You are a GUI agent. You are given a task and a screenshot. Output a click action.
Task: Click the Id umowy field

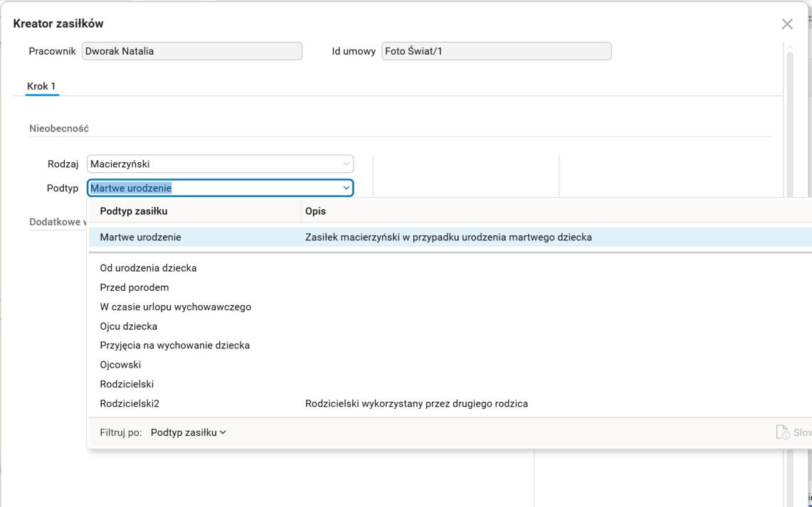pos(496,51)
